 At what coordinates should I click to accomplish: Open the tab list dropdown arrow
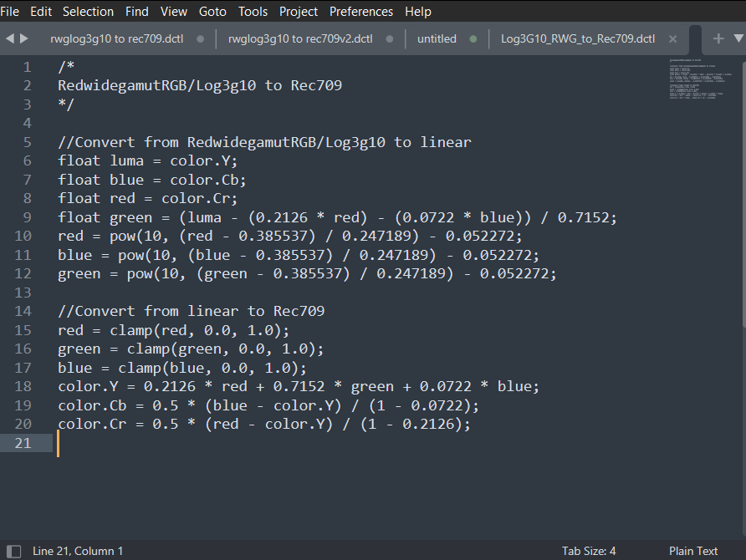tap(738, 38)
